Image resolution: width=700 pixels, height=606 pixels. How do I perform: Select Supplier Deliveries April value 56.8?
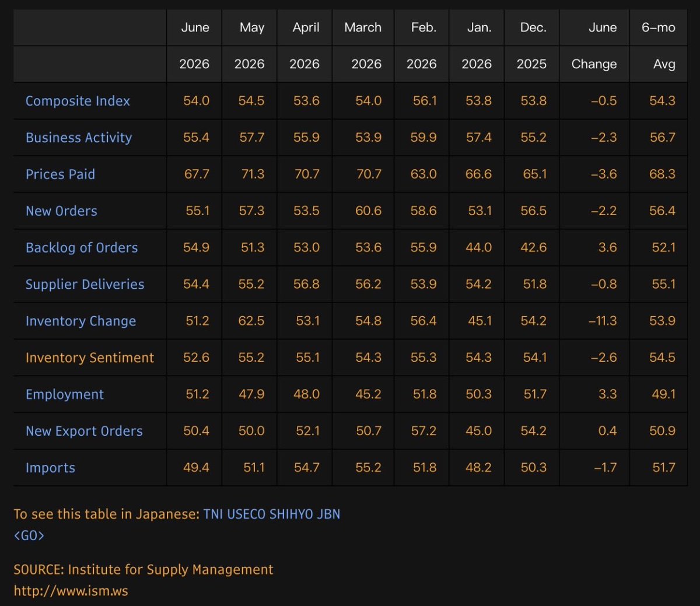(x=306, y=285)
